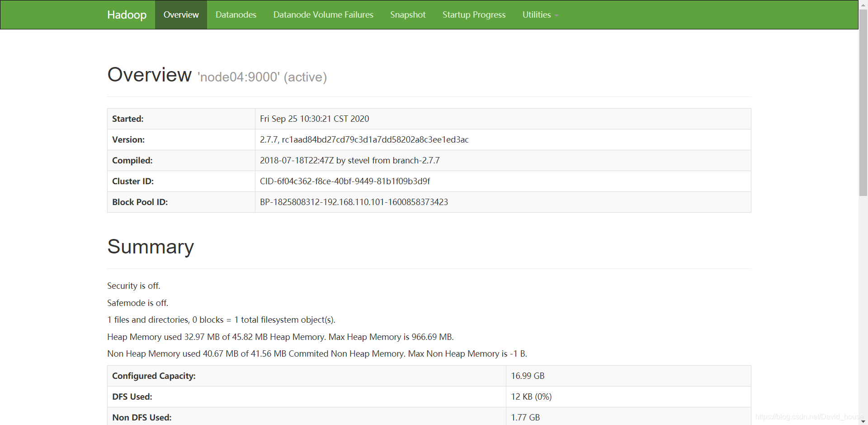Select the version value '2.7.7, rc1aad84bd27...'
868x425 pixels.
click(364, 139)
